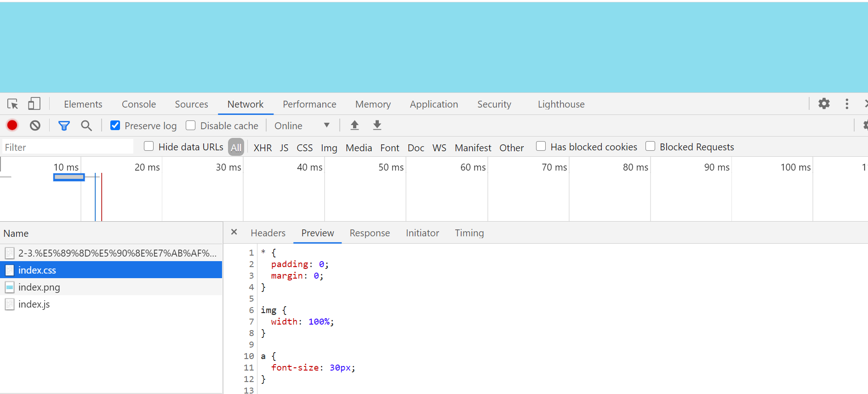The height and width of the screenshot is (394, 868).
Task: Open the Timing tab
Action: pos(469,233)
